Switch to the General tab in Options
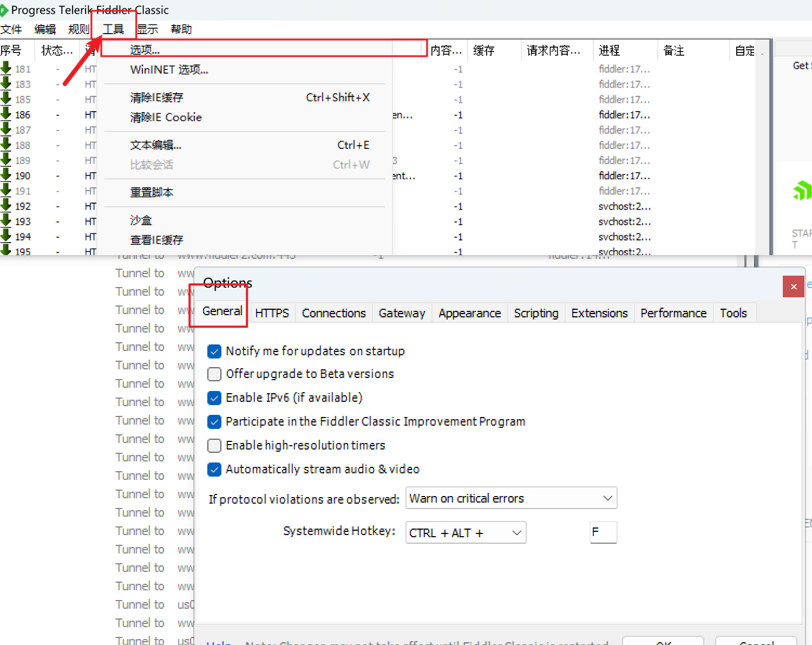 222,311
